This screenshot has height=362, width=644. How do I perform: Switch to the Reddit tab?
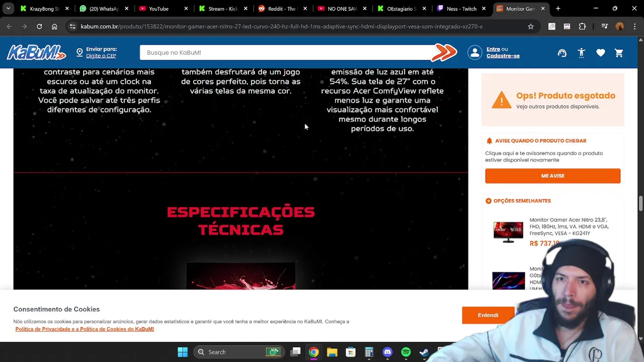(282, 9)
